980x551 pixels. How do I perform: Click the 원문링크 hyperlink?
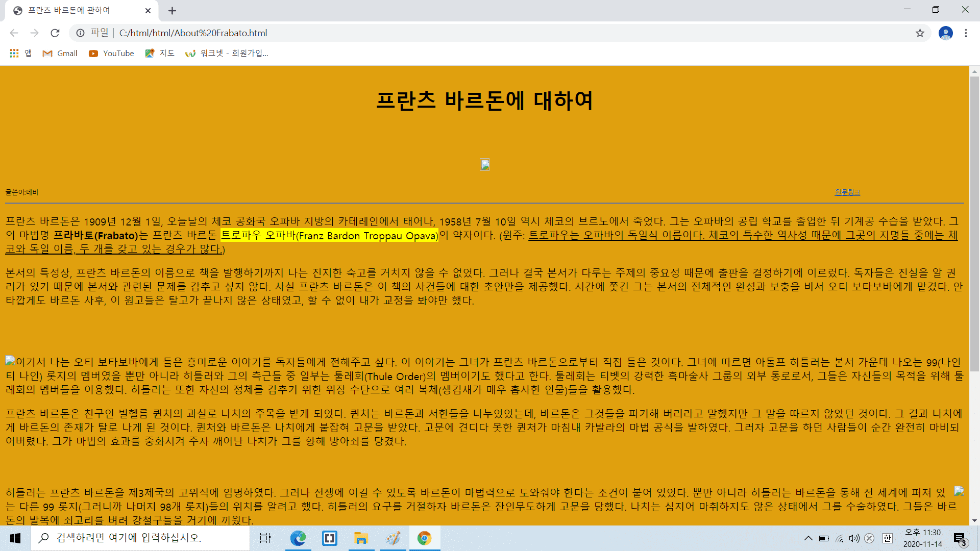[x=847, y=192]
